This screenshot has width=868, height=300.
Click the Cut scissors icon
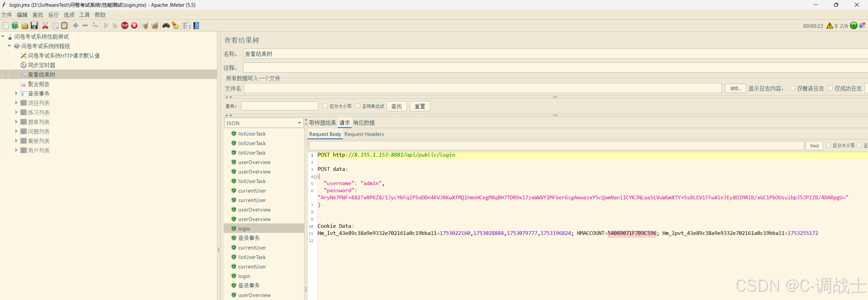pos(45,26)
